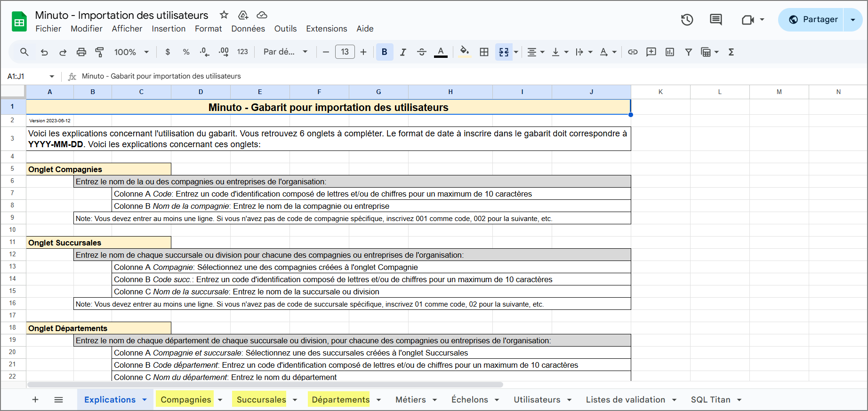The height and width of the screenshot is (411, 868).
Task: Click the insert link icon
Action: 633,52
